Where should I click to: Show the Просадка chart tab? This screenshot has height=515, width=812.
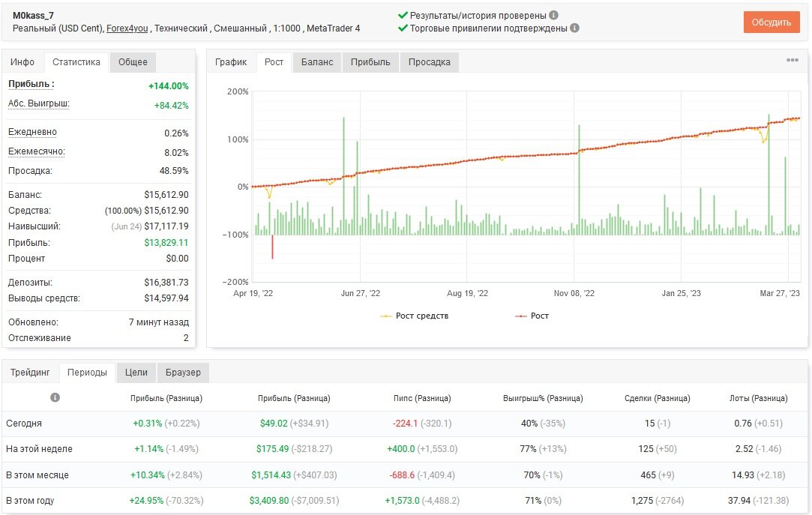[x=430, y=62]
